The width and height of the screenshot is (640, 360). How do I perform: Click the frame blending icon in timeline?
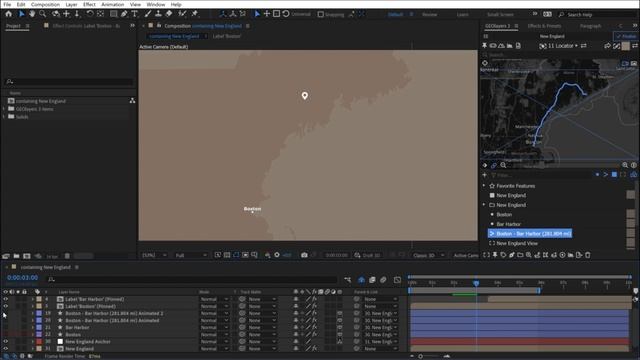coord(372,280)
